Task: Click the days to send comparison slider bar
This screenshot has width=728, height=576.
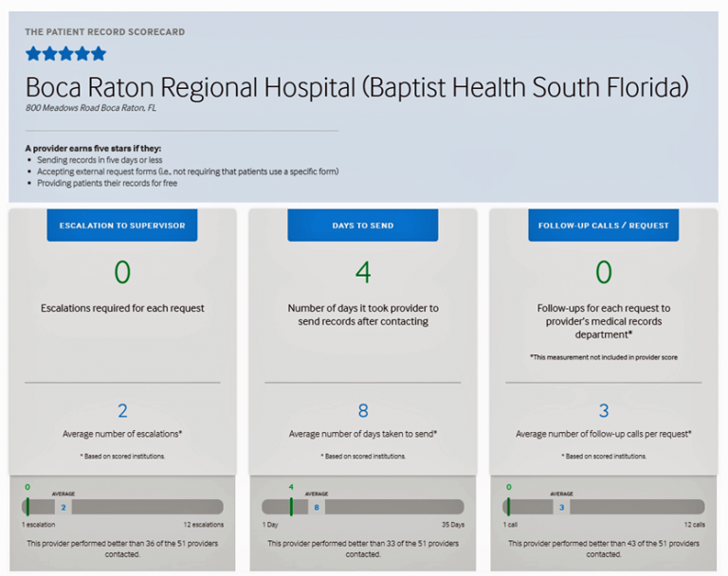Action: click(363, 507)
